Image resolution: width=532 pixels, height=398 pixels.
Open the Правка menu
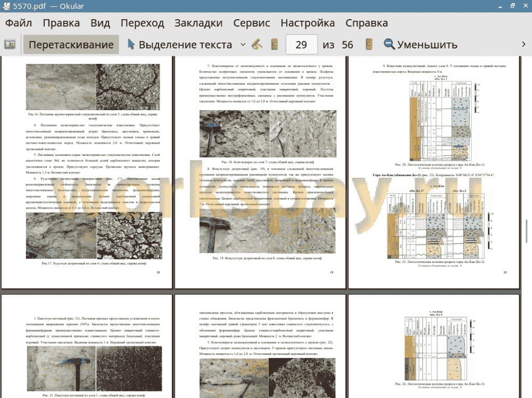click(x=61, y=23)
